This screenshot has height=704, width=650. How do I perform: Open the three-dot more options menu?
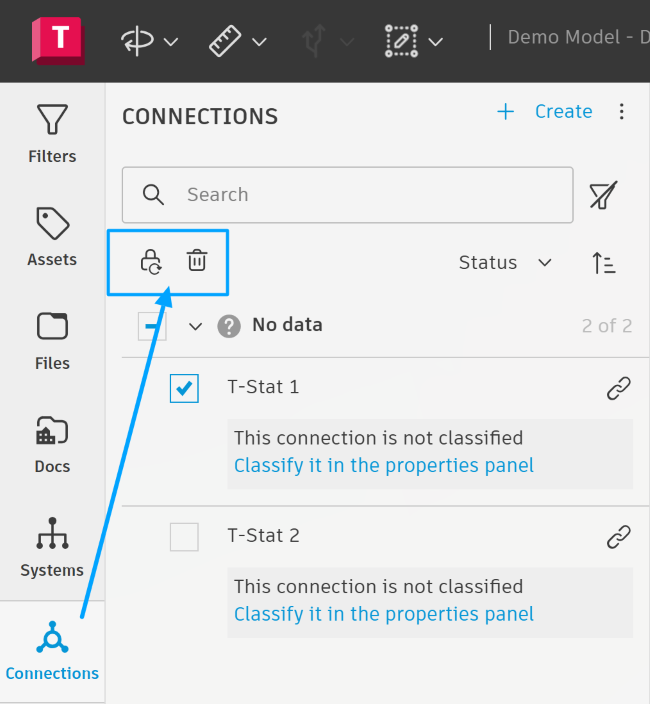(x=622, y=112)
